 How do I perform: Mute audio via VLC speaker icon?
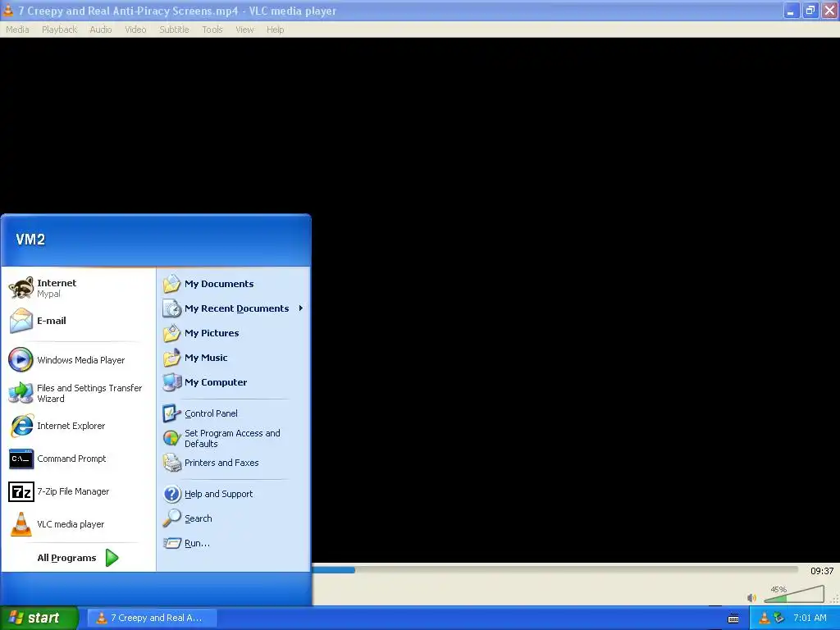click(x=751, y=597)
